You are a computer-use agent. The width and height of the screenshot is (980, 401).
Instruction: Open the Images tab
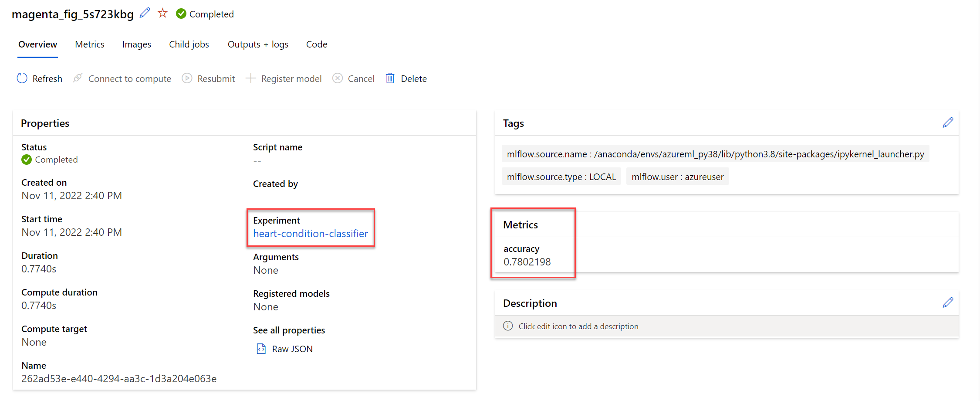point(137,44)
